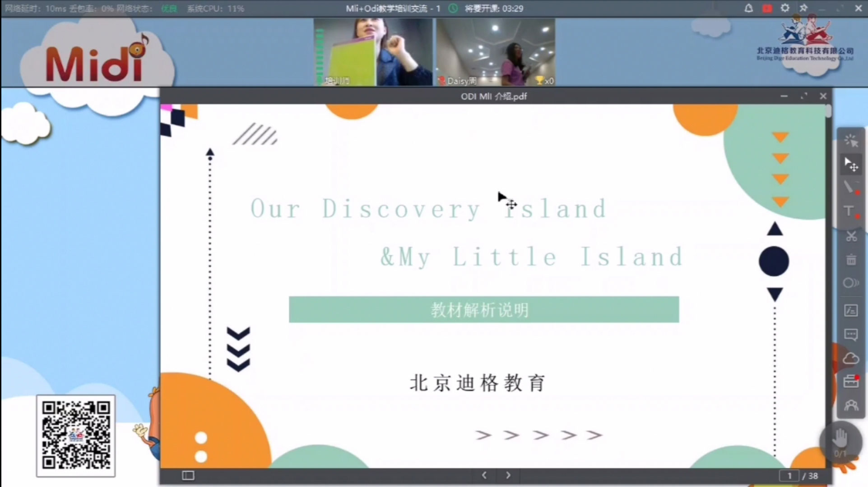Click the trainer's video thumbnail
This screenshot has width=868, height=487.
(373, 52)
